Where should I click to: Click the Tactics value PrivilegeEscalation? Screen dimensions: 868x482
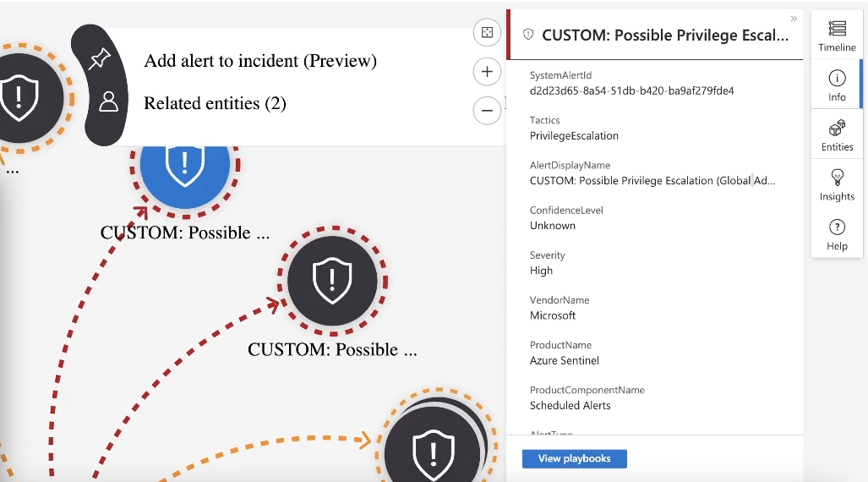(x=574, y=136)
